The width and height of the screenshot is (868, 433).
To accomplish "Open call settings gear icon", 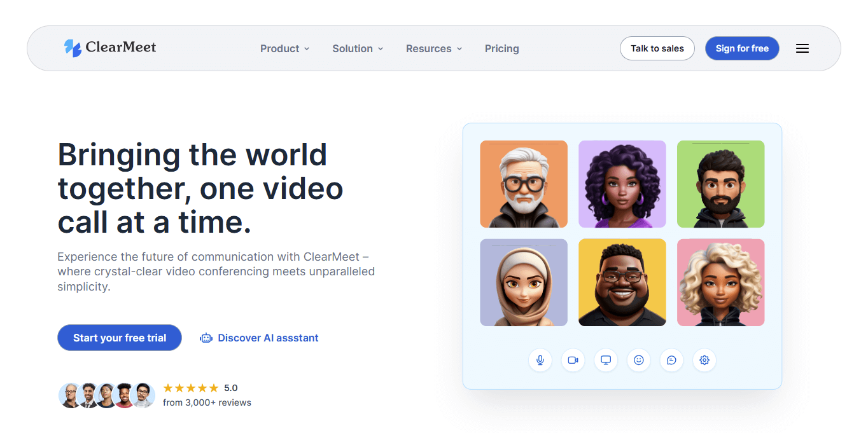I will 704,360.
